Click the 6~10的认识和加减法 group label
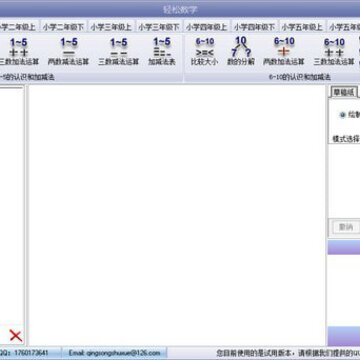The width and height of the screenshot is (360, 360). (300, 77)
